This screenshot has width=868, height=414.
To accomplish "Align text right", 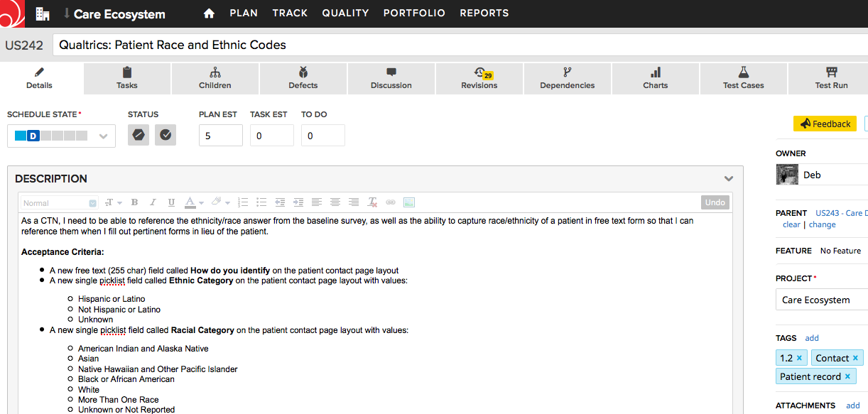I will click(354, 202).
